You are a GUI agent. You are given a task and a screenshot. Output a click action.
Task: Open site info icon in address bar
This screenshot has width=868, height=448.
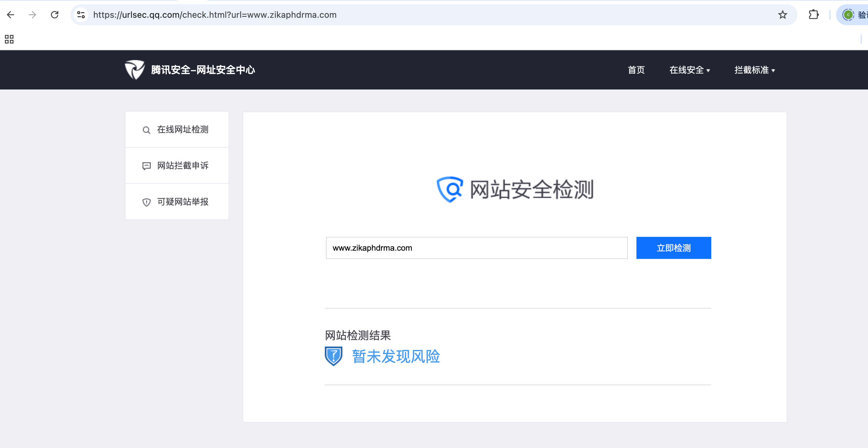pyautogui.click(x=81, y=15)
